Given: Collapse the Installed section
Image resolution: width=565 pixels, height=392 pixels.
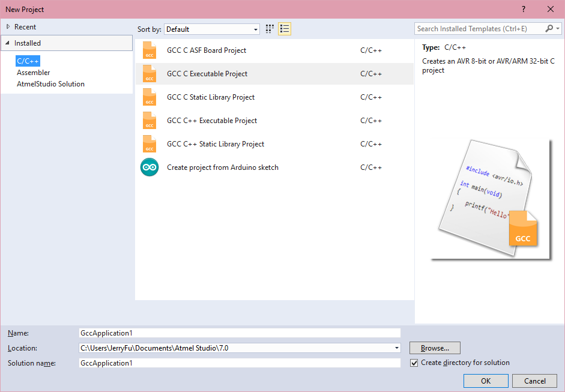Looking at the screenshot, I should tap(8, 43).
